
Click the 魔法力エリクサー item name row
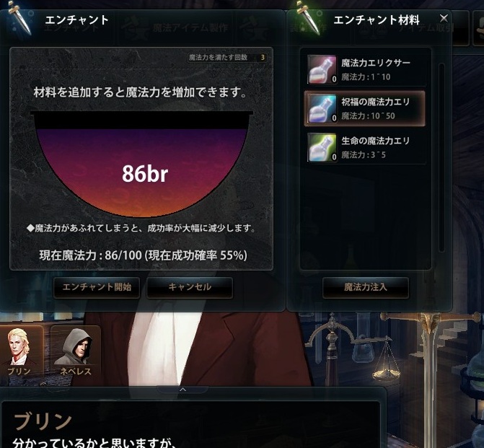pyautogui.click(x=366, y=69)
